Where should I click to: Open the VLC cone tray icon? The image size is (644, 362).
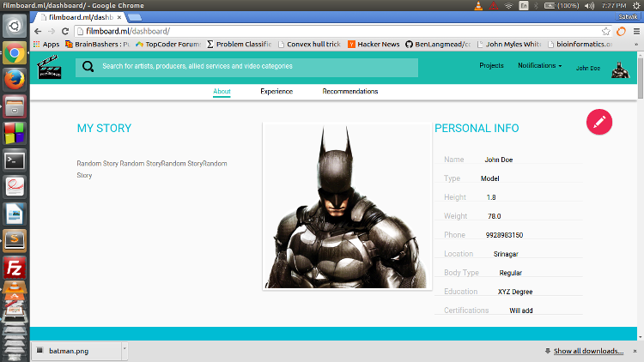coord(478,5)
